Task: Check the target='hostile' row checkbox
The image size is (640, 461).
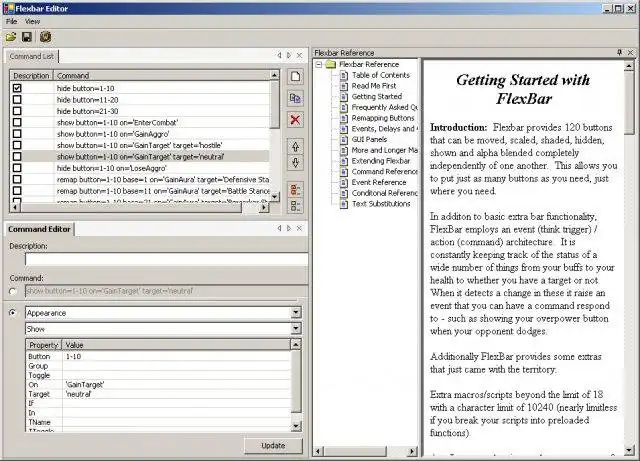Action: coord(17,145)
